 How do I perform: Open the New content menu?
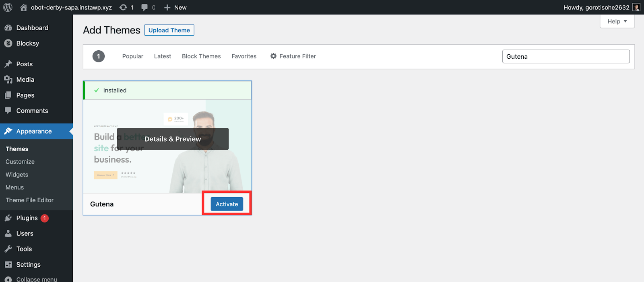pos(175,7)
